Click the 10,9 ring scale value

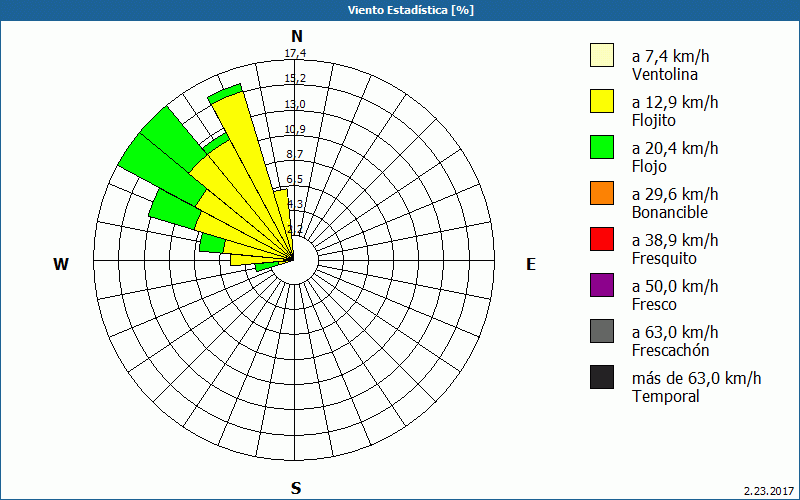tap(295, 129)
